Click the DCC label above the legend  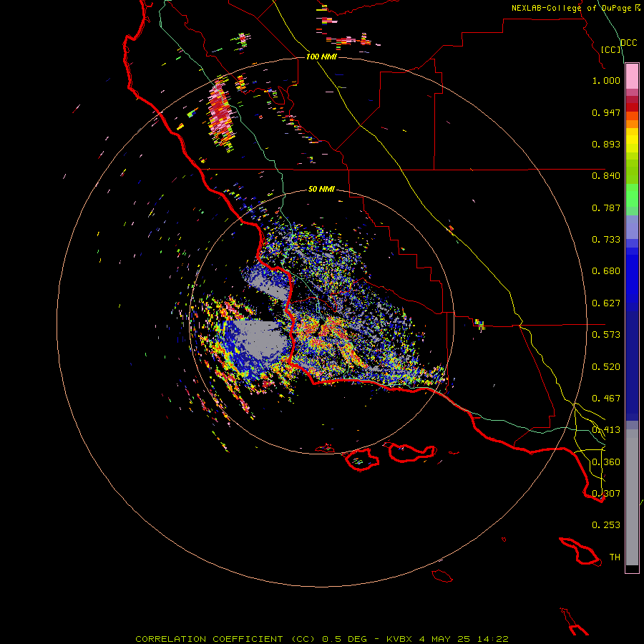(628, 43)
